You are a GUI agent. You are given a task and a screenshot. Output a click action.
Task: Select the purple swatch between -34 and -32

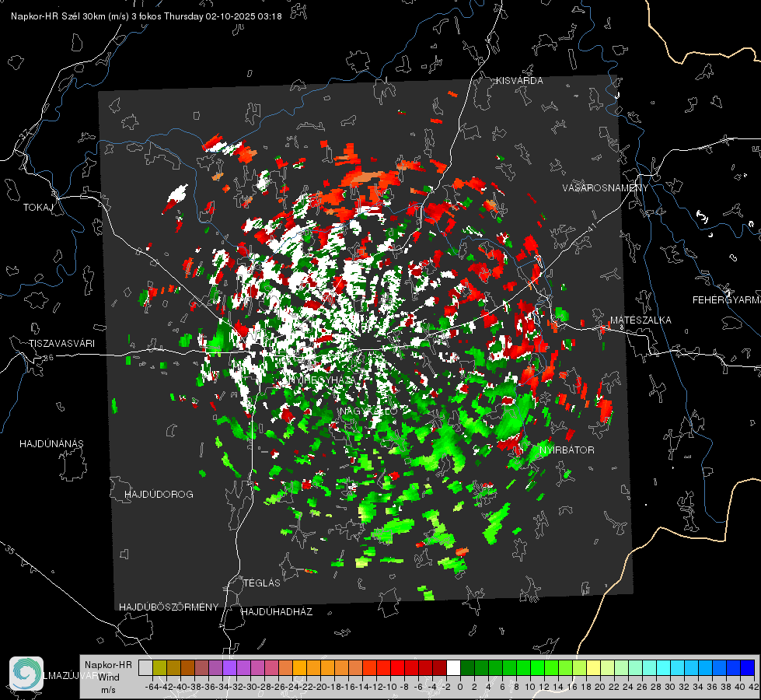point(229,667)
